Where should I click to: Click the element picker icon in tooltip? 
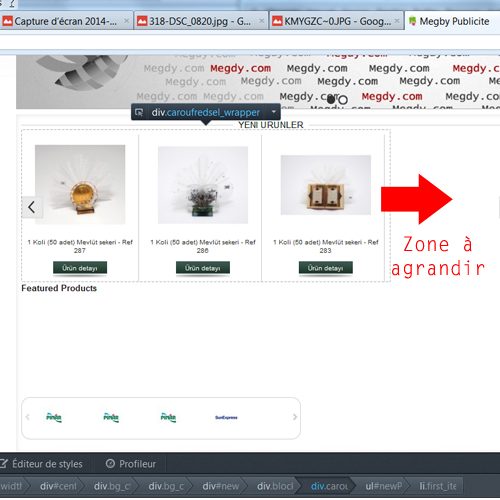[x=139, y=113]
